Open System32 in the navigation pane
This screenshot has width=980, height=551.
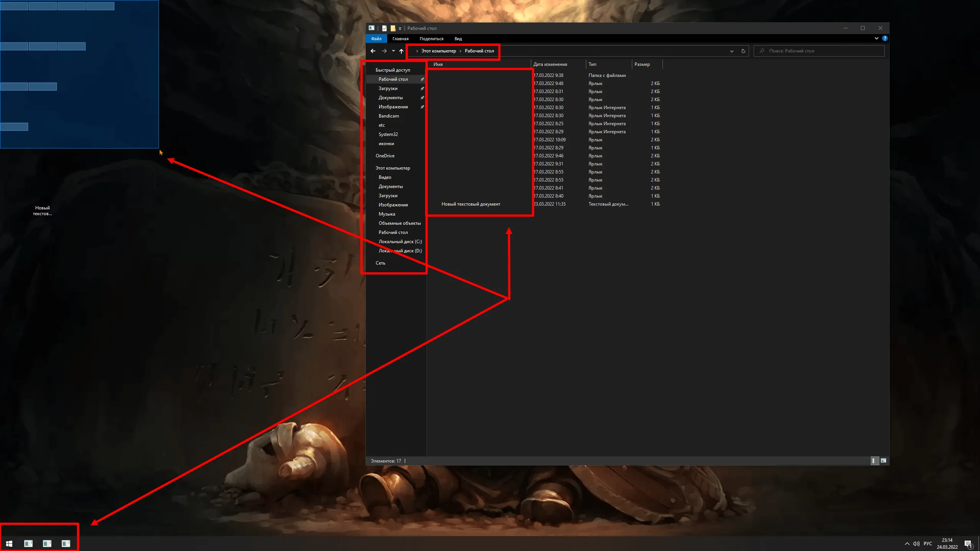[x=388, y=134]
